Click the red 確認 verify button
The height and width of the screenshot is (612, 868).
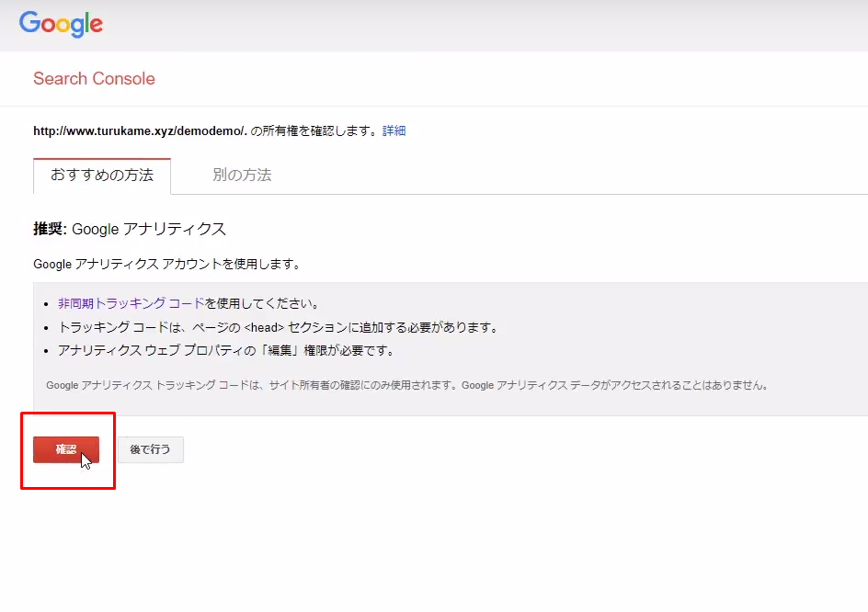click(66, 449)
